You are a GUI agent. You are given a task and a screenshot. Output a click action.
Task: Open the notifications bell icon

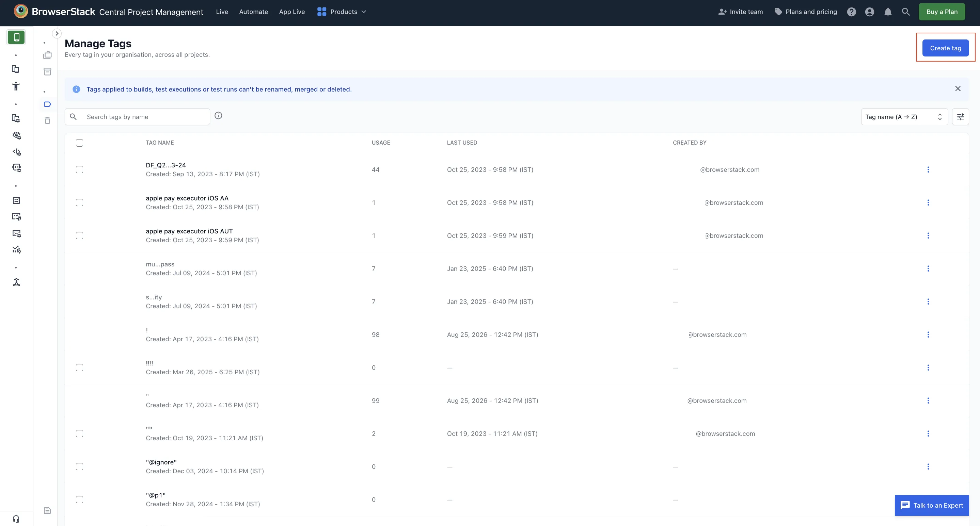point(888,12)
